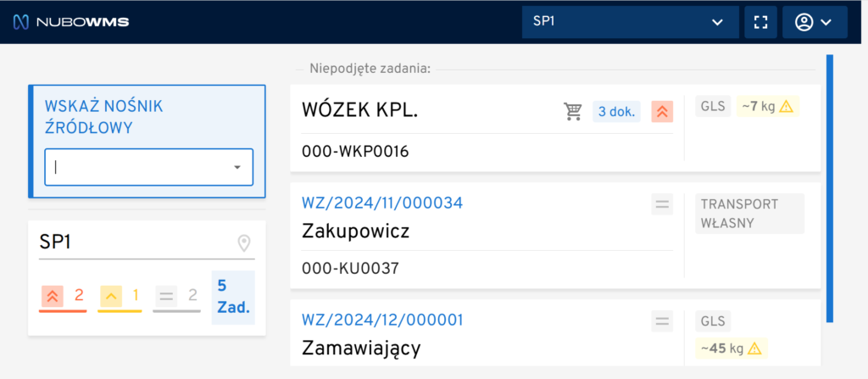Open the user account menu
This screenshot has height=379, width=868.
(x=814, y=22)
